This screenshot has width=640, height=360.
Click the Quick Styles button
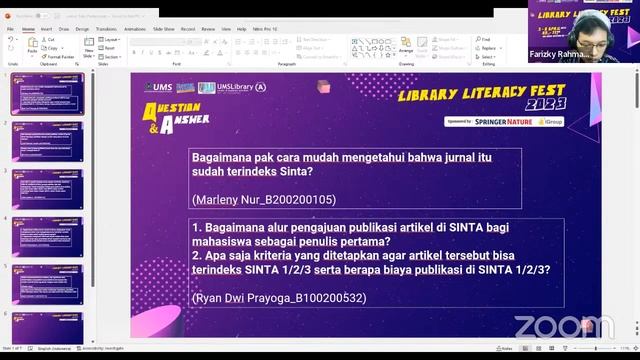click(422, 47)
